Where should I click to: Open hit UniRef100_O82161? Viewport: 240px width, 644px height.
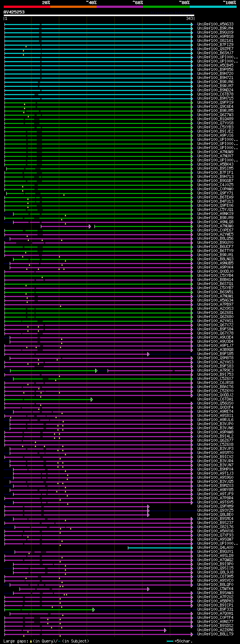[x=215, y=41]
